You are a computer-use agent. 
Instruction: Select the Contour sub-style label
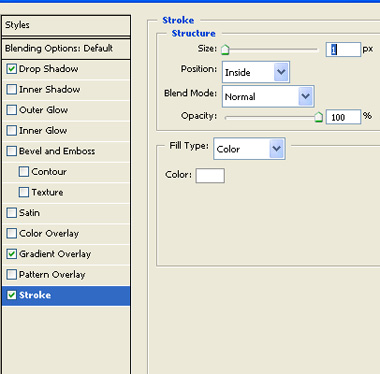coord(49,172)
